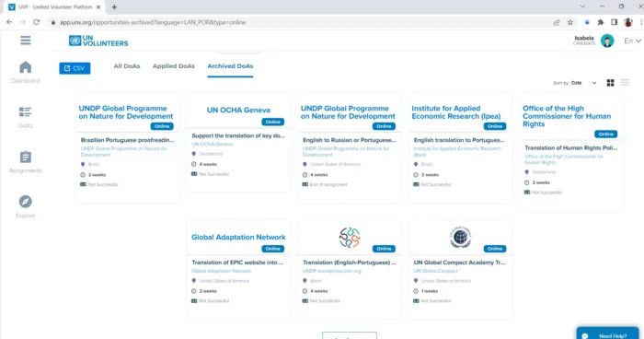
Task: Reload the current page
Action: (37, 22)
